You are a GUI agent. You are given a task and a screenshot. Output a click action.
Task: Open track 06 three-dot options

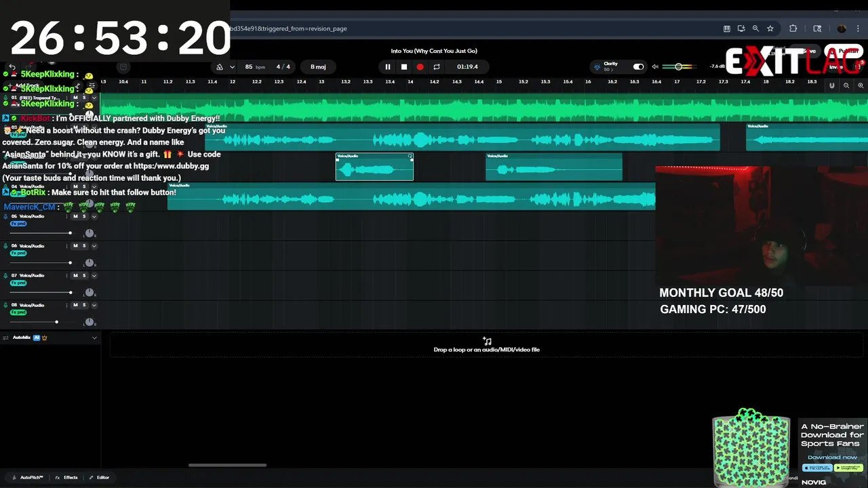66,246
